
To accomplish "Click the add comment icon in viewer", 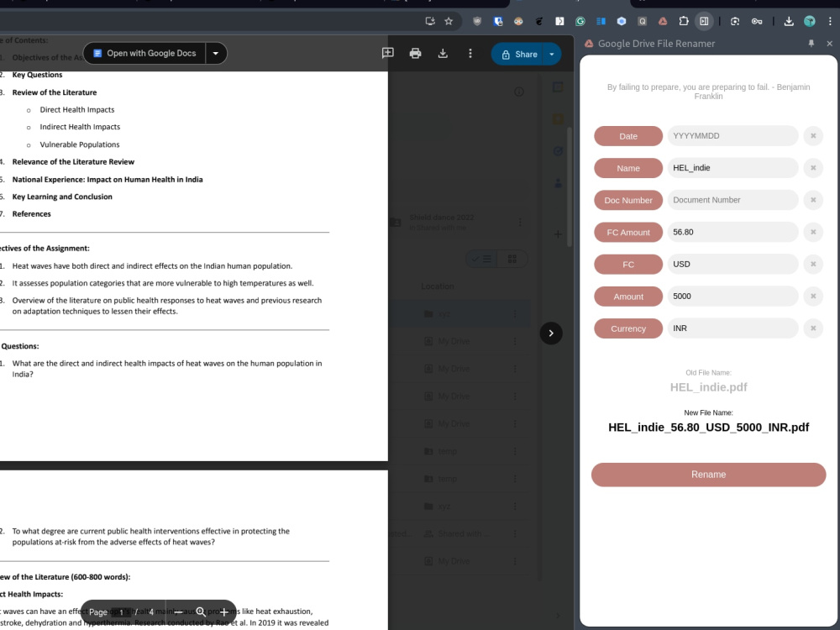I will 388,53.
